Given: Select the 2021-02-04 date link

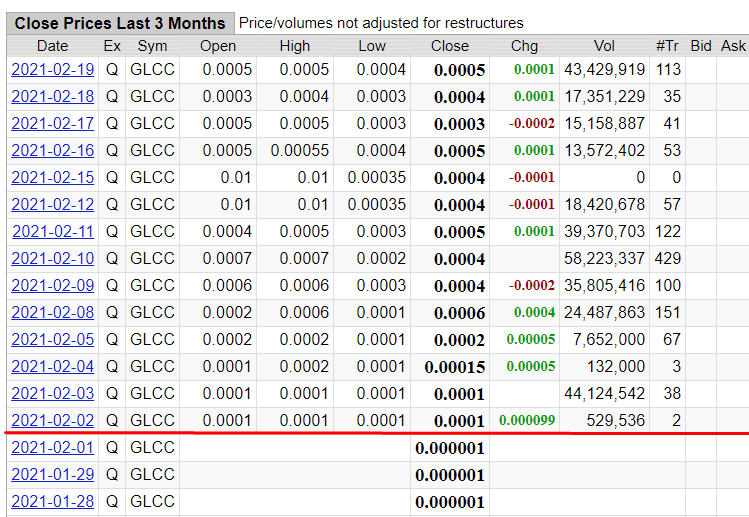Looking at the screenshot, I should [52, 367].
